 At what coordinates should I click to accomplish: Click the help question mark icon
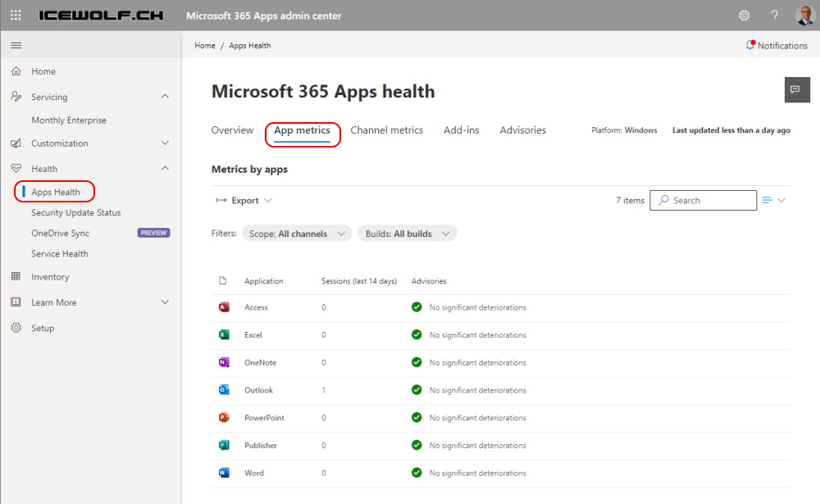click(x=775, y=16)
